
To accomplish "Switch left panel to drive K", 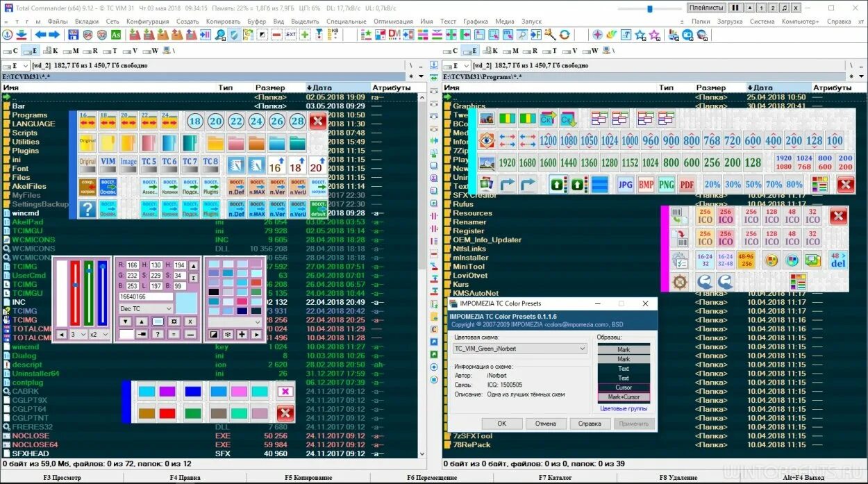I will coord(50,51).
